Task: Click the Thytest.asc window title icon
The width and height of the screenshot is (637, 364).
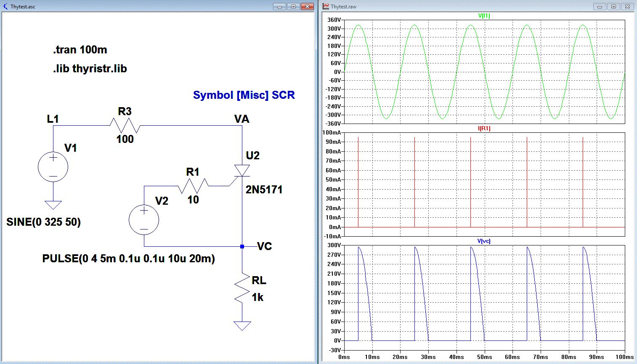Action: pos(6,6)
